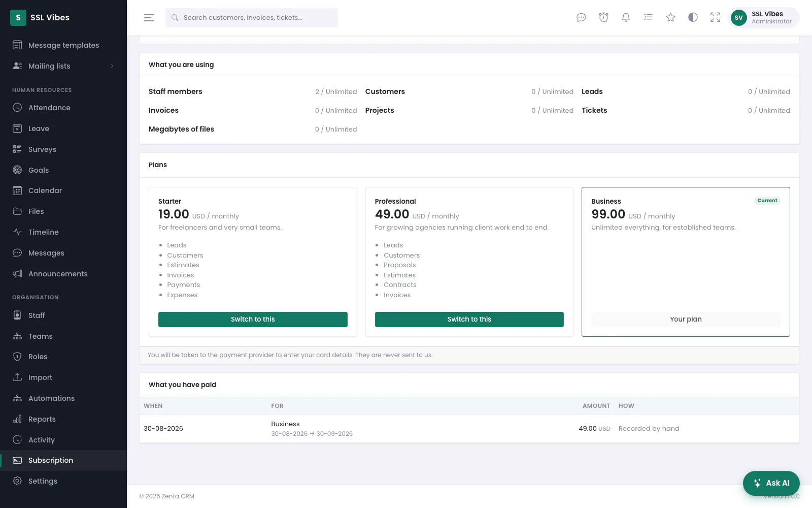
Task: Click the 49.00 USD payment amount
Action: point(594,429)
